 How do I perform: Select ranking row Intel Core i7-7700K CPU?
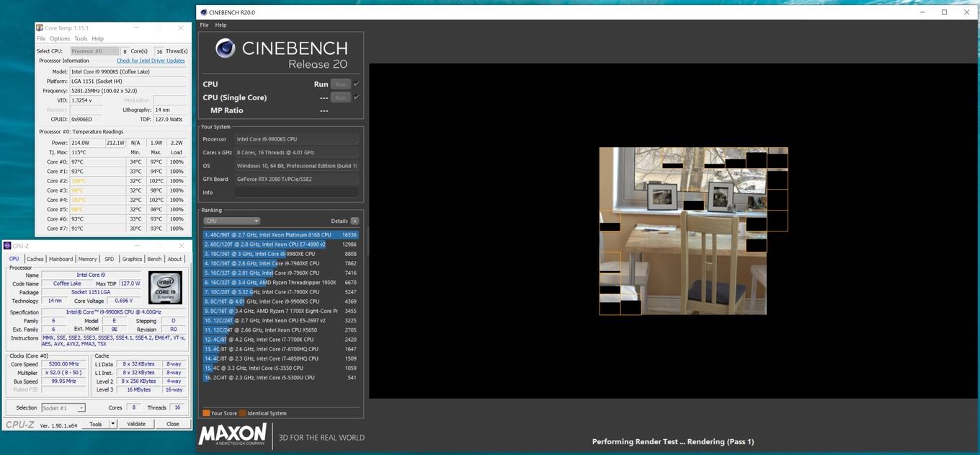[281, 340]
